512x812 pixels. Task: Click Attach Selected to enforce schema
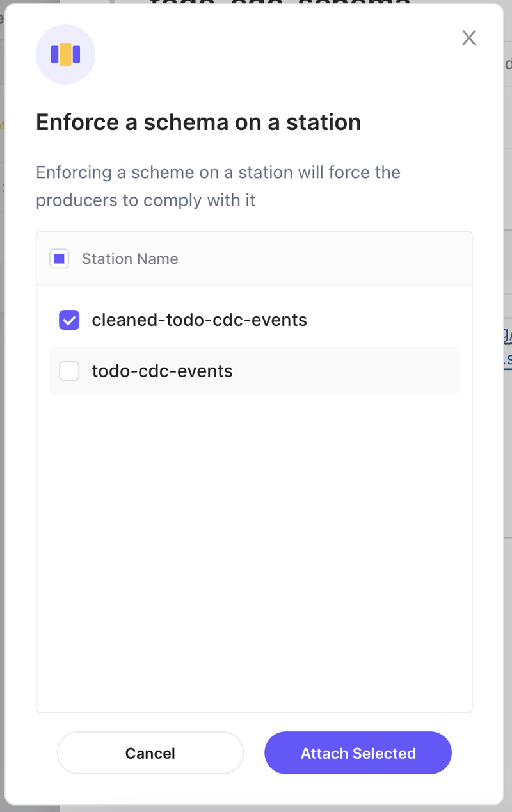point(358,753)
